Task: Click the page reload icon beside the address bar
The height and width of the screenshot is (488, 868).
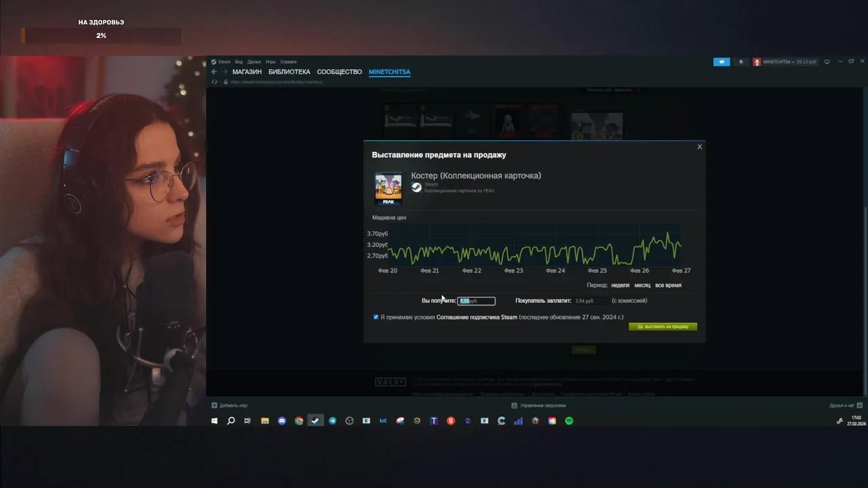Action: pyautogui.click(x=214, y=82)
